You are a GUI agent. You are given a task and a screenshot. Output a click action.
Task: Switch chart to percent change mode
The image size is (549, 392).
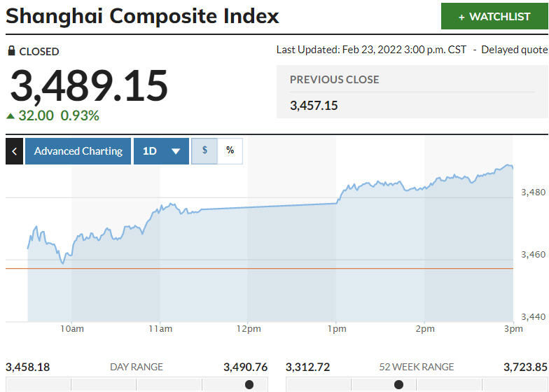(x=230, y=150)
